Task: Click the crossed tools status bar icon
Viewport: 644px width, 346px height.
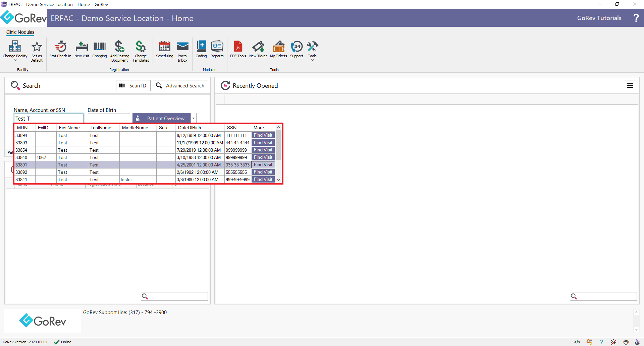Action: 613,342
